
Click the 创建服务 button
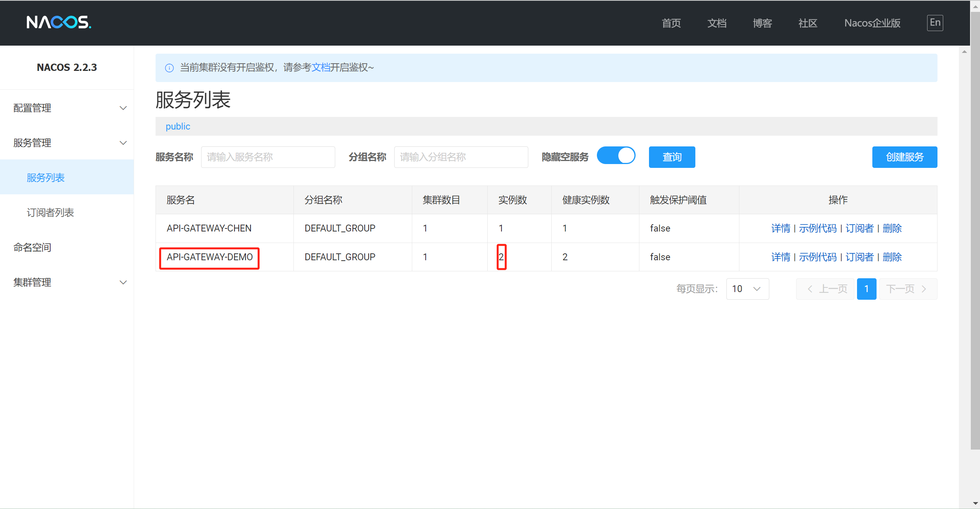(x=904, y=157)
